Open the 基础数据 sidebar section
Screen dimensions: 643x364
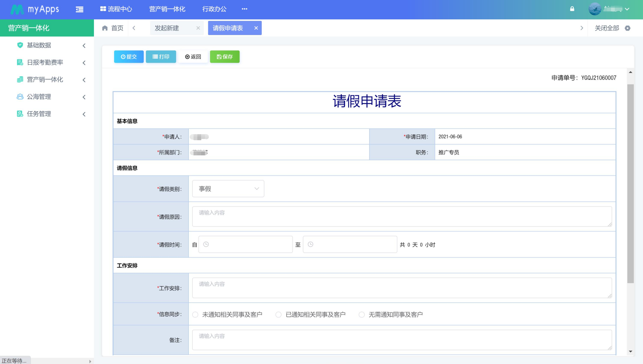coord(39,45)
